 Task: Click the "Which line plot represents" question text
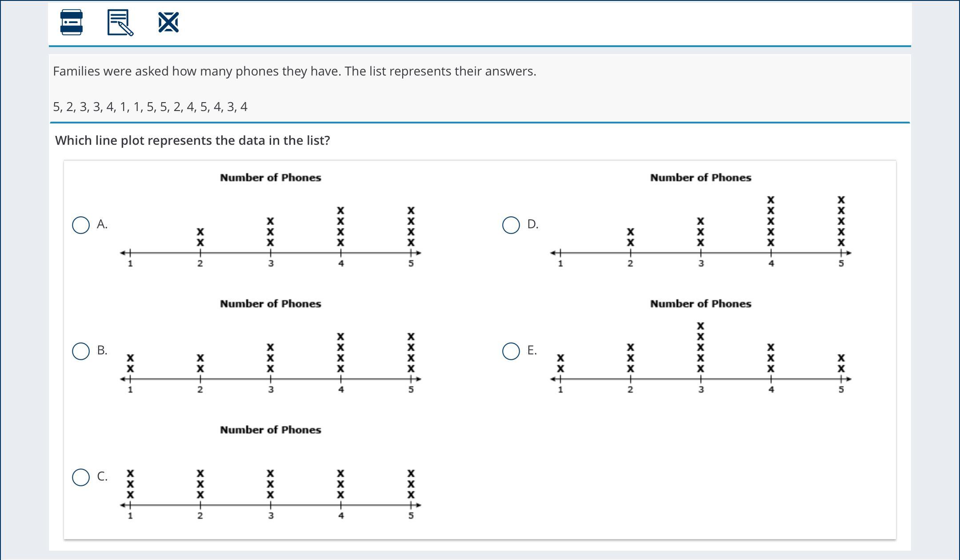pyautogui.click(x=192, y=140)
